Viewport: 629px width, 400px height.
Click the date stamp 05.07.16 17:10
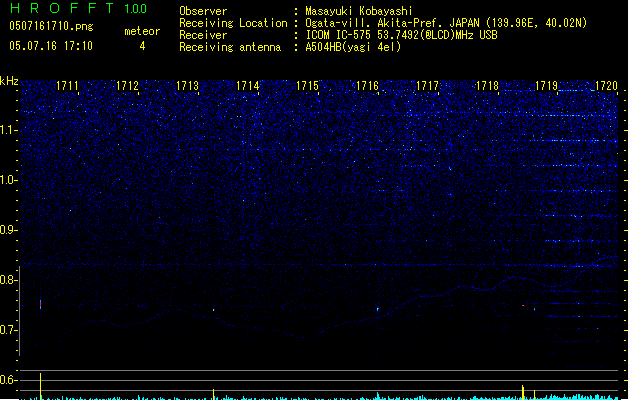coord(51,46)
